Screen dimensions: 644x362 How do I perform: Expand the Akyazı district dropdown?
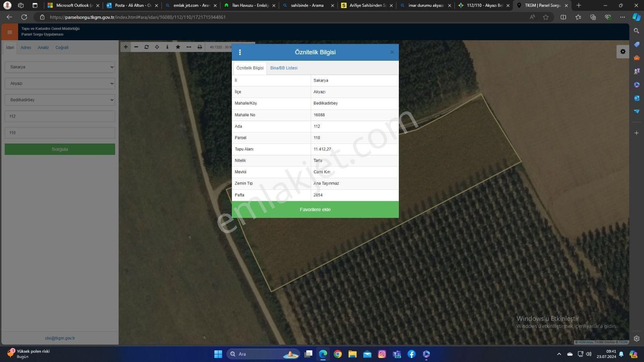(x=60, y=84)
